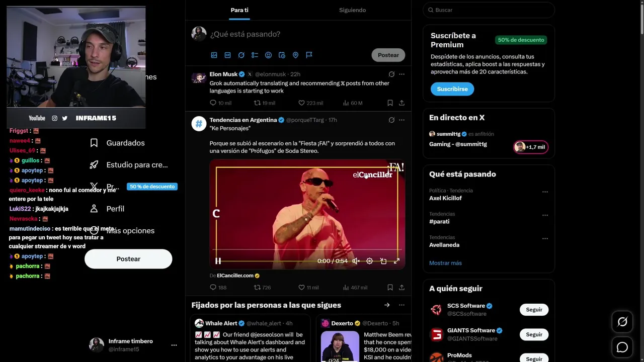
Task: Enable picture-in-picture for the video
Action: click(x=383, y=261)
